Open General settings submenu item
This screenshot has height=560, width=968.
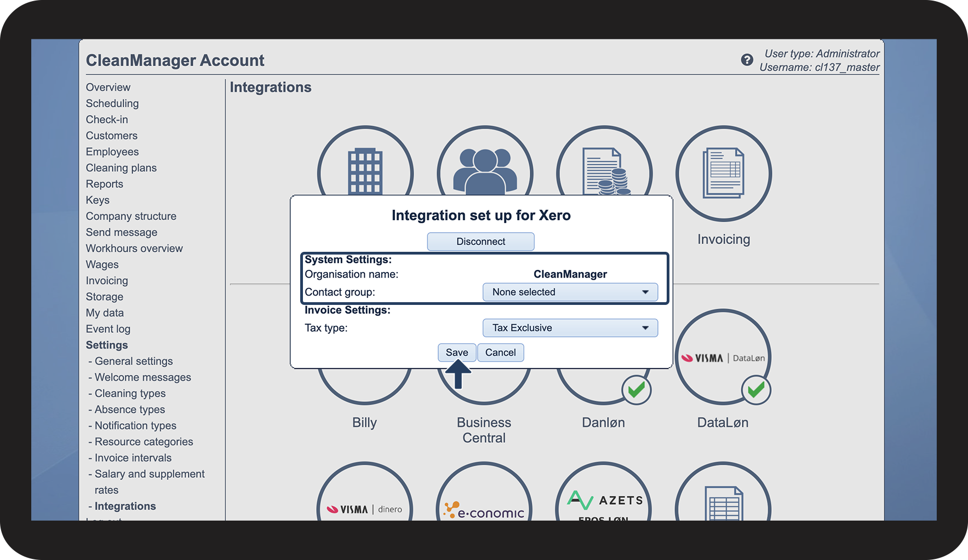[x=134, y=361]
